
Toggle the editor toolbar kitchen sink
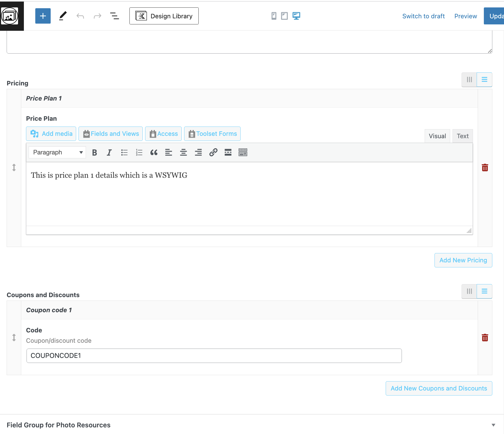pyautogui.click(x=243, y=153)
